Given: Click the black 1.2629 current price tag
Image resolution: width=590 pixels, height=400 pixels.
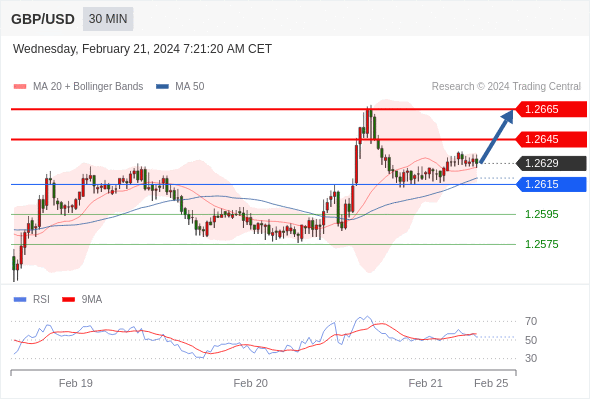Looking at the screenshot, I should point(551,163).
